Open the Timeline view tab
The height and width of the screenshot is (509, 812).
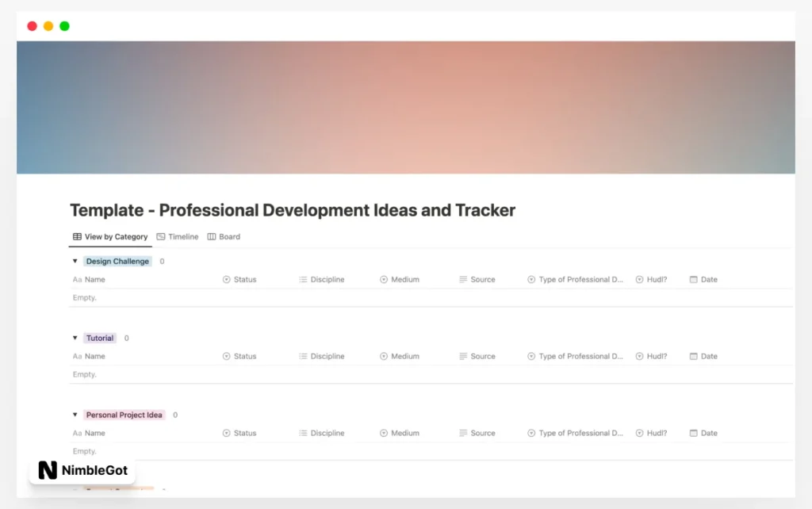click(178, 236)
